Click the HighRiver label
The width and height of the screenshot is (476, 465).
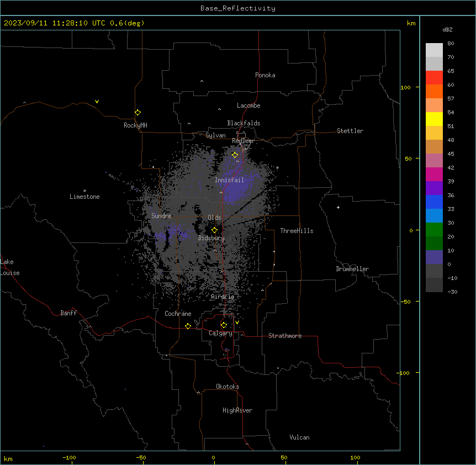click(x=237, y=410)
